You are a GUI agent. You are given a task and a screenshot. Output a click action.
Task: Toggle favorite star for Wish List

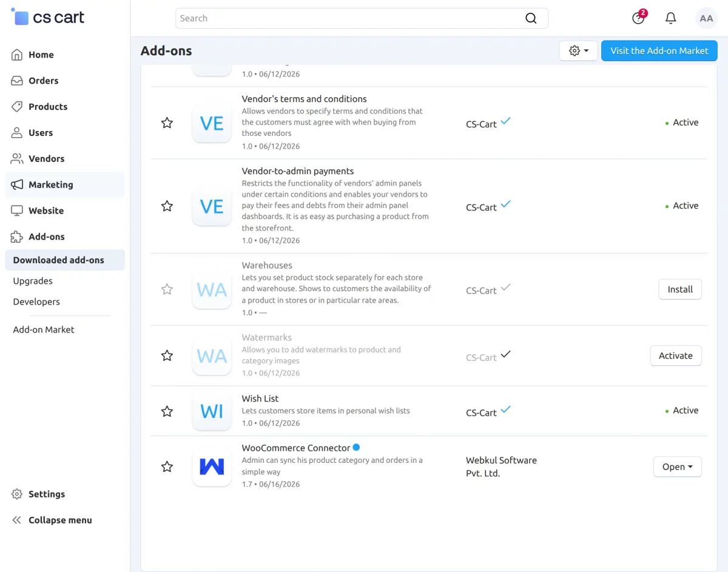[167, 411]
